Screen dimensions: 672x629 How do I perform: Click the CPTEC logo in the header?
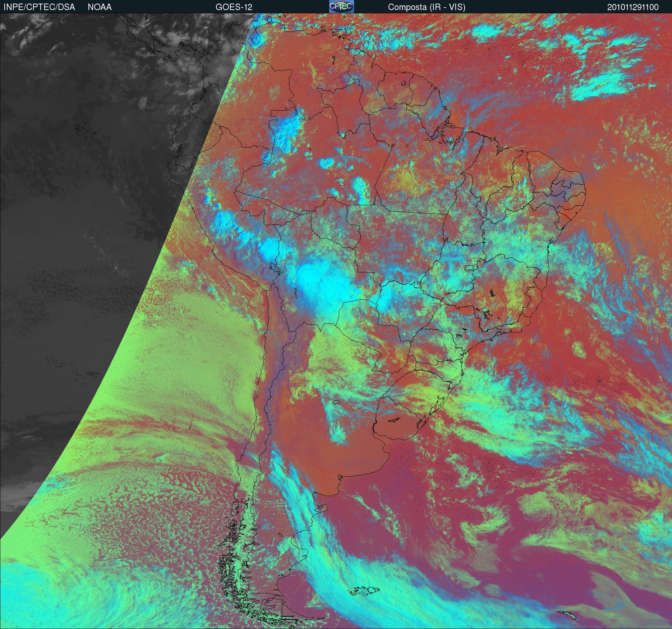tap(341, 6)
